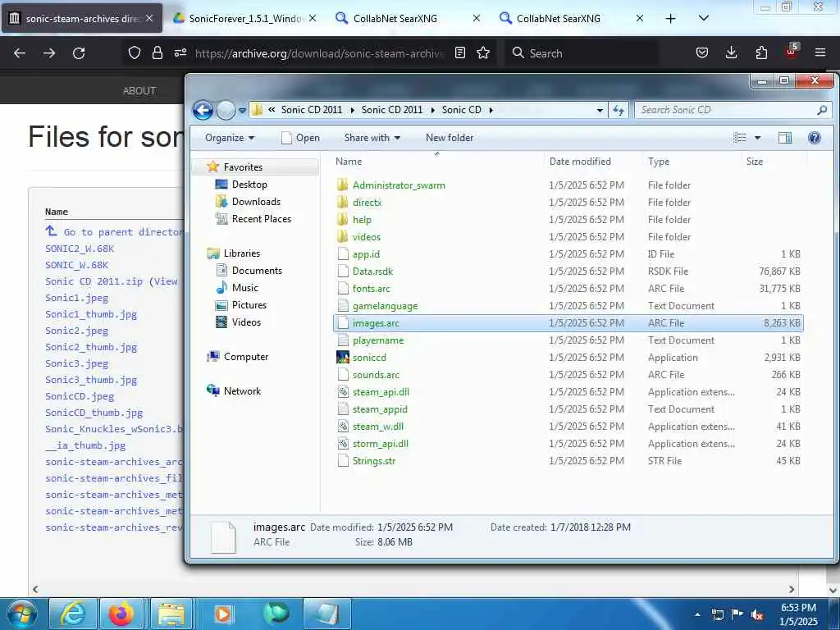840x630 pixels.
Task: Bookmark this page star icon
Action: (483, 52)
